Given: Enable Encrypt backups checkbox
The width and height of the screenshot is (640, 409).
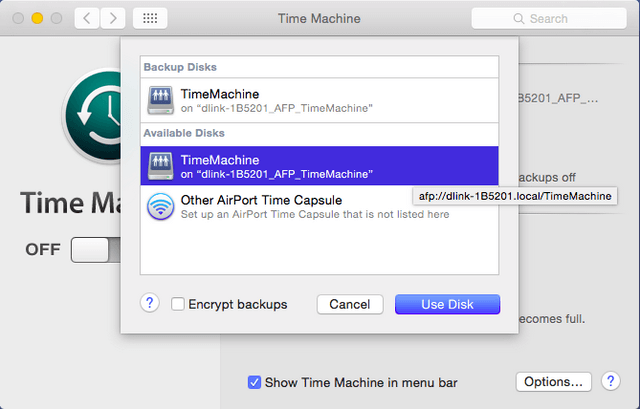Looking at the screenshot, I should 178,304.
